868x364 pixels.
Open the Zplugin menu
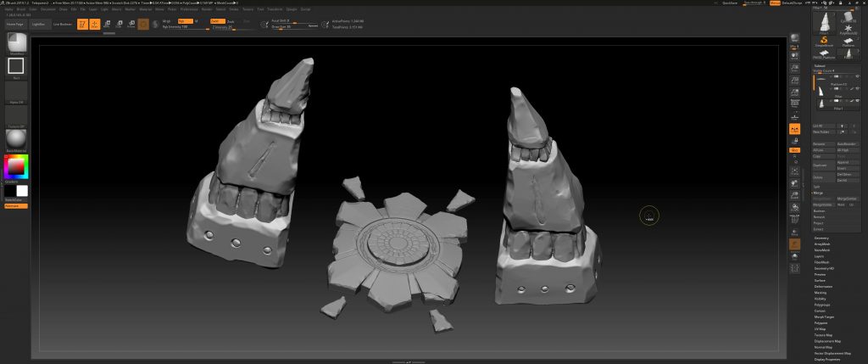click(292, 8)
